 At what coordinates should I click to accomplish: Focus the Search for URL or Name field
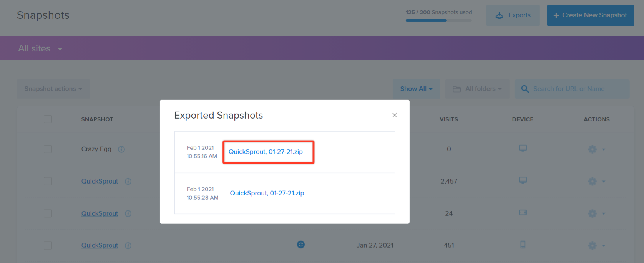(572, 89)
